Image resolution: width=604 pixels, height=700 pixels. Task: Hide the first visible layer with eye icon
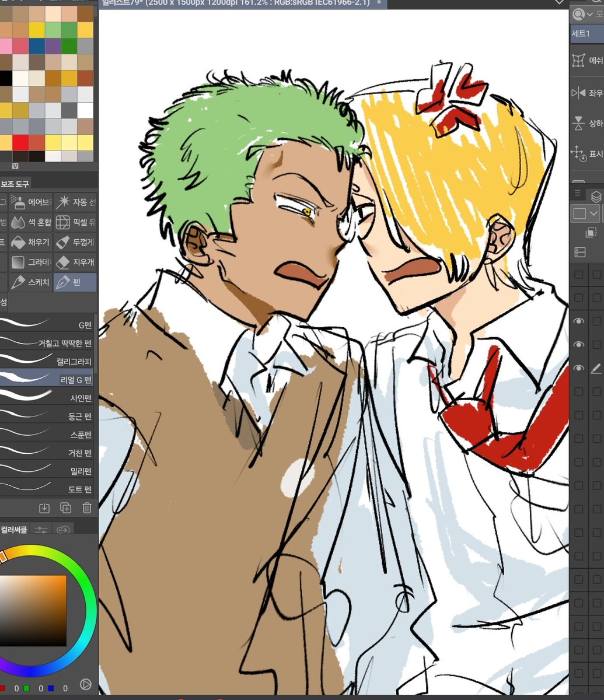[578, 321]
